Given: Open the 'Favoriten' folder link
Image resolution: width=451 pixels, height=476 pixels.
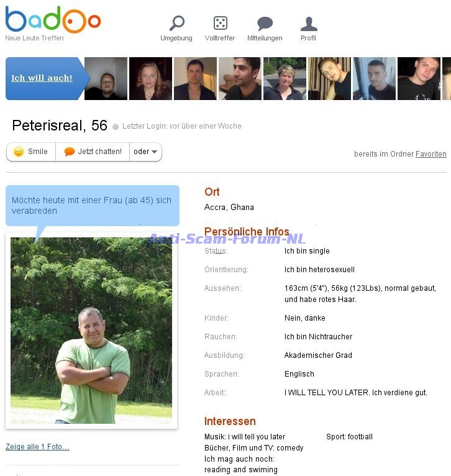Looking at the screenshot, I should coord(430,154).
